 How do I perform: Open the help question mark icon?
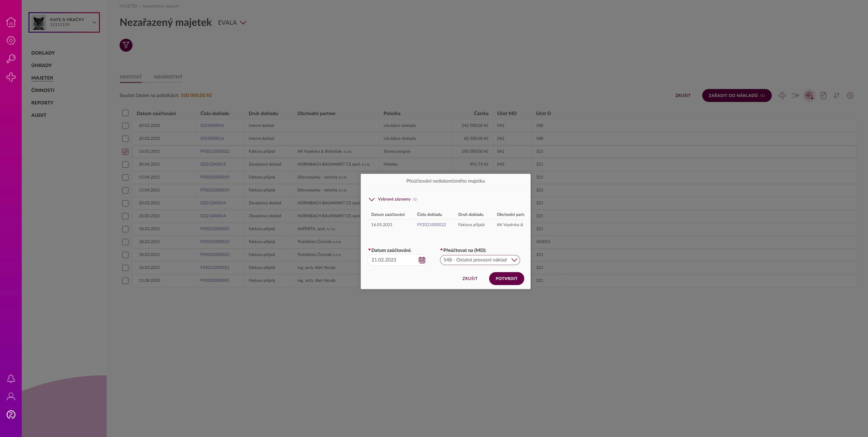(11, 414)
